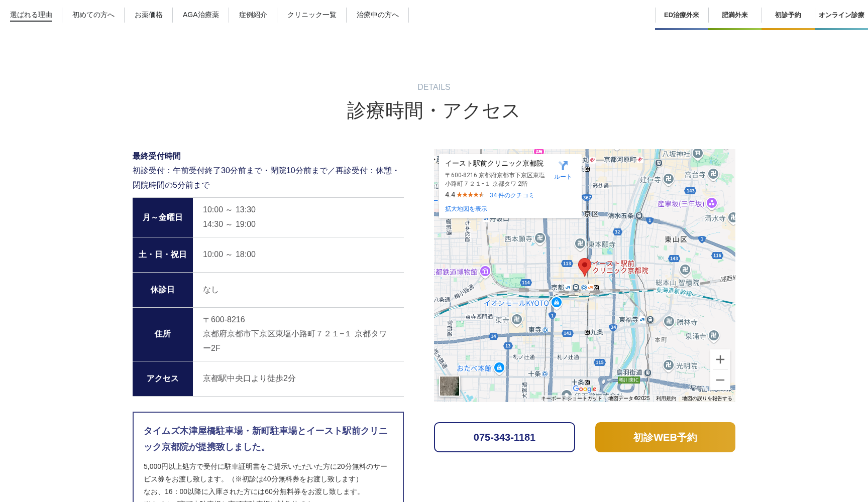Screen dimensions: 868x502
Task: Open 拡大地図を表示 to enlarge the map
Action: (465, 209)
